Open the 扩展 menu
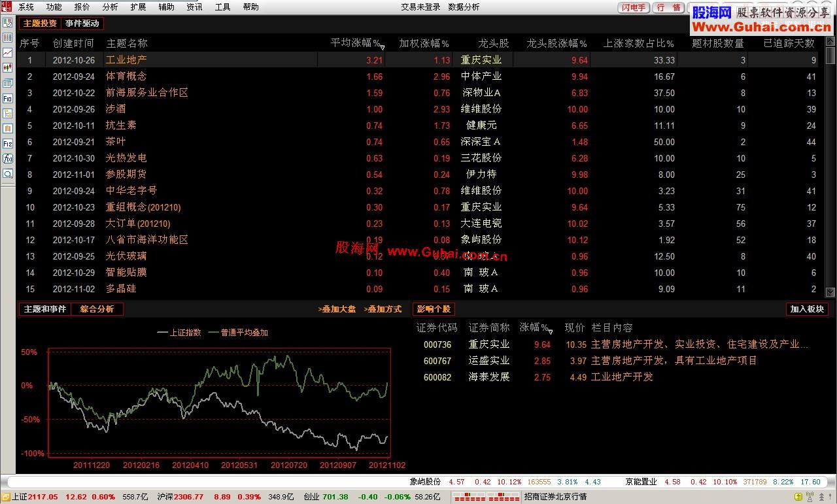 (138, 7)
